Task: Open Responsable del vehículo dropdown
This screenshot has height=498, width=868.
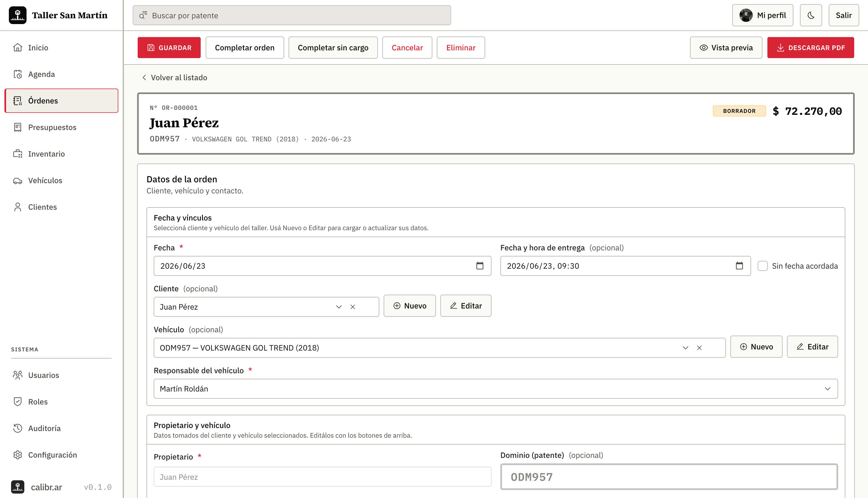Action: [496, 388]
